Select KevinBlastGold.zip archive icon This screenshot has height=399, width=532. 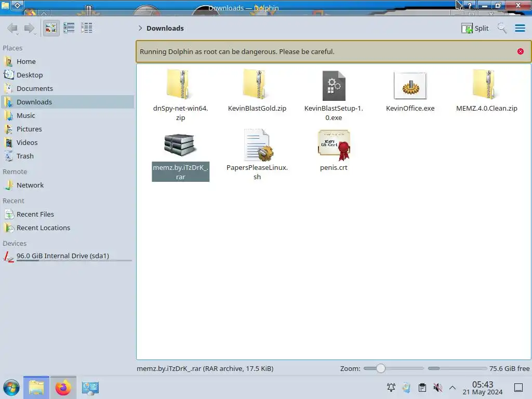click(257, 85)
